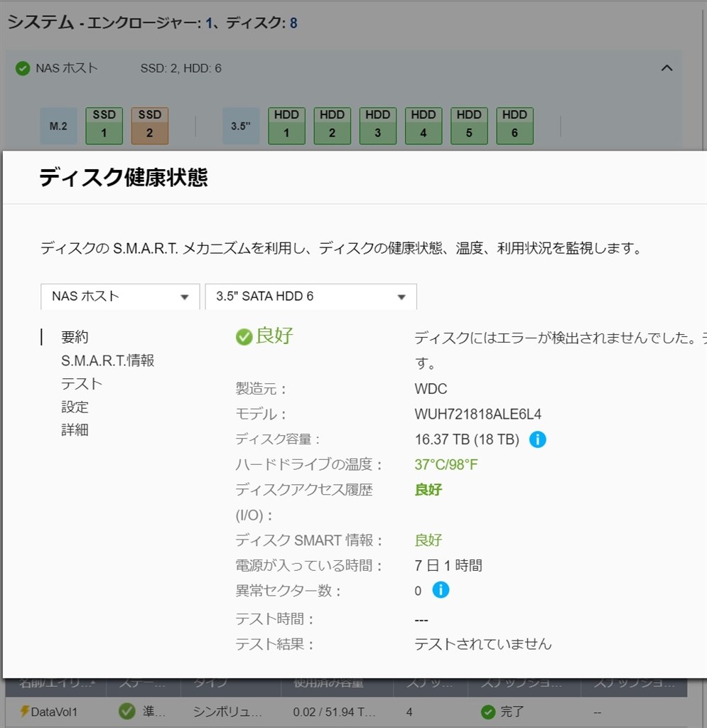Click the SSD: 2, HDD: 6 summary text

[x=181, y=68]
